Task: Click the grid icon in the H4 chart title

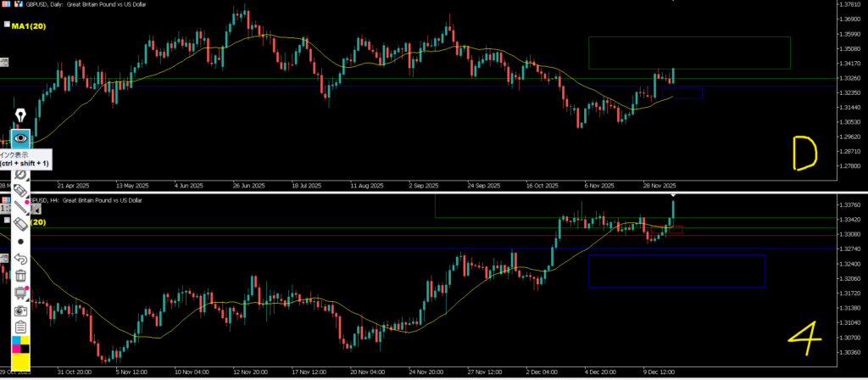Action: (6, 199)
